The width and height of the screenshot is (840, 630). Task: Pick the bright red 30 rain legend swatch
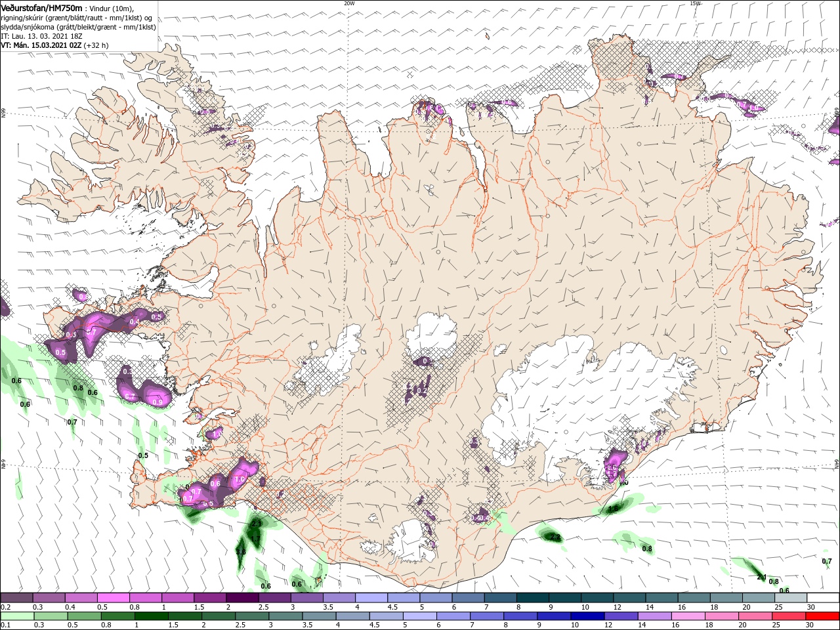822,617
